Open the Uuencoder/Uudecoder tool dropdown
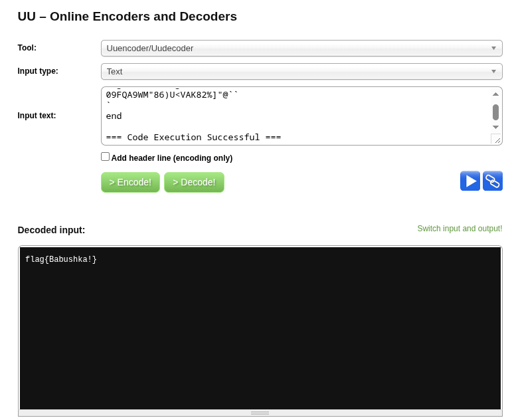This screenshot has width=512, height=420. pos(301,49)
